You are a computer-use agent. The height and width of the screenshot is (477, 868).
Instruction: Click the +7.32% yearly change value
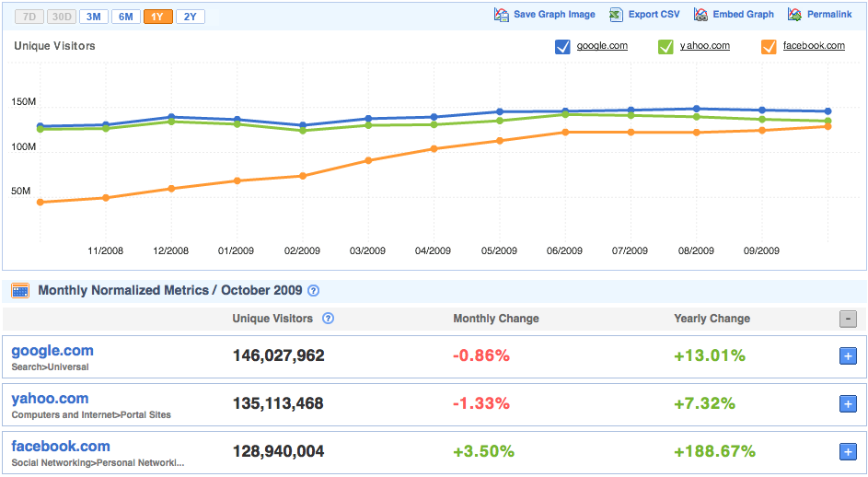[704, 403]
